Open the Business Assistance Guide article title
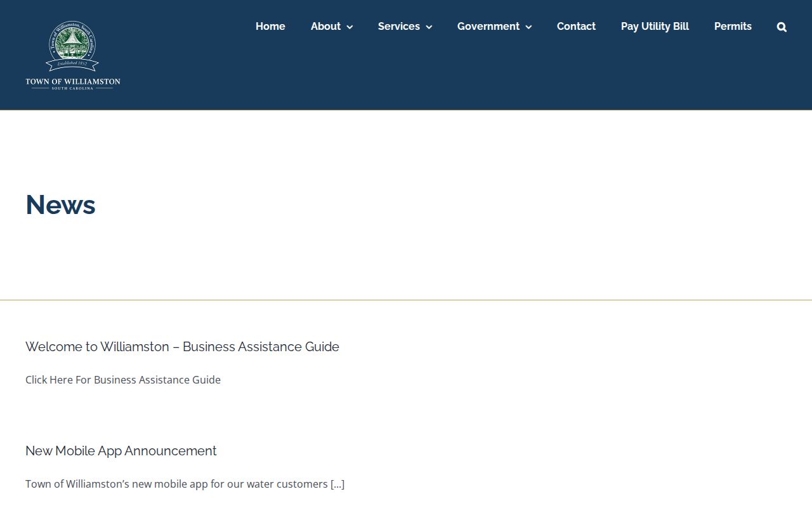 click(x=182, y=347)
